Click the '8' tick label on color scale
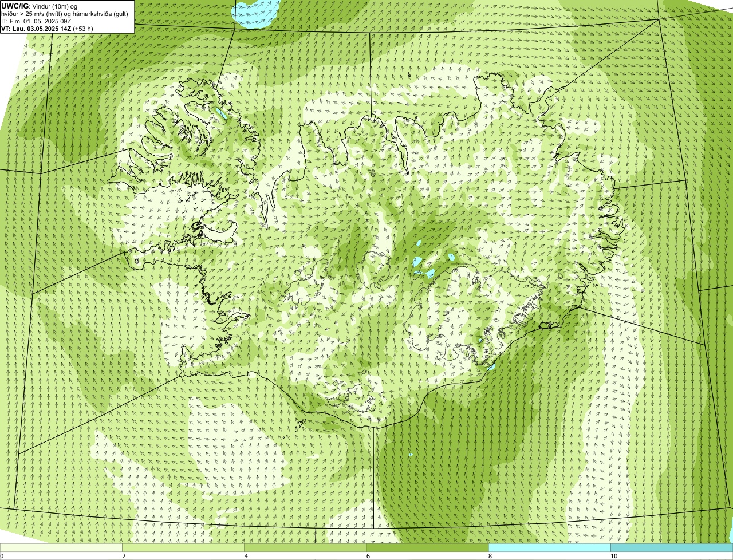This screenshot has height=560, width=733. pyautogui.click(x=490, y=556)
